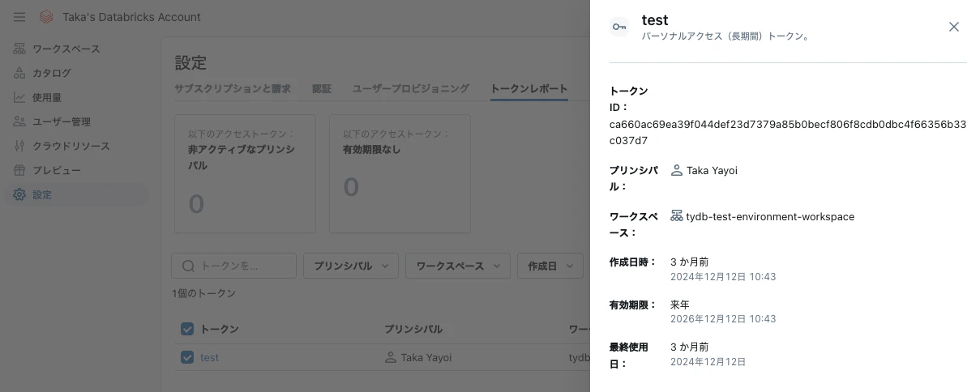Click in the トークンを... search field
The width and height of the screenshot is (980, 392).
pos(233,266)
